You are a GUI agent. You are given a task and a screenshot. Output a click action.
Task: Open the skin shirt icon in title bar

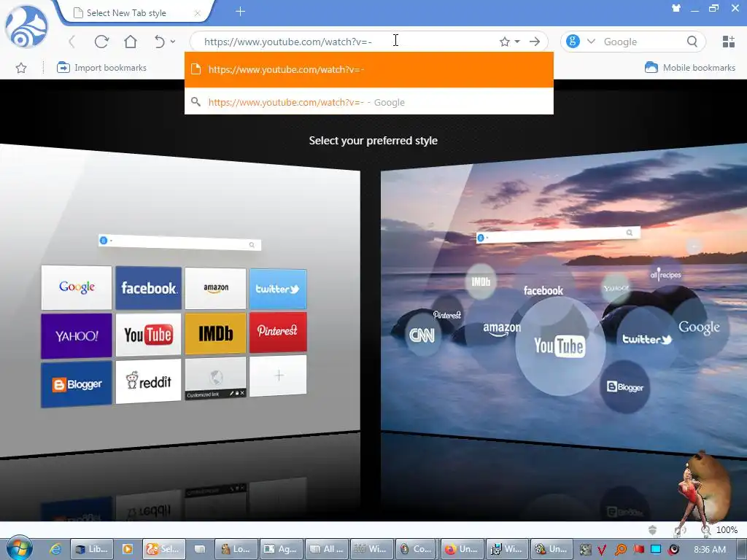pos(676,8)
